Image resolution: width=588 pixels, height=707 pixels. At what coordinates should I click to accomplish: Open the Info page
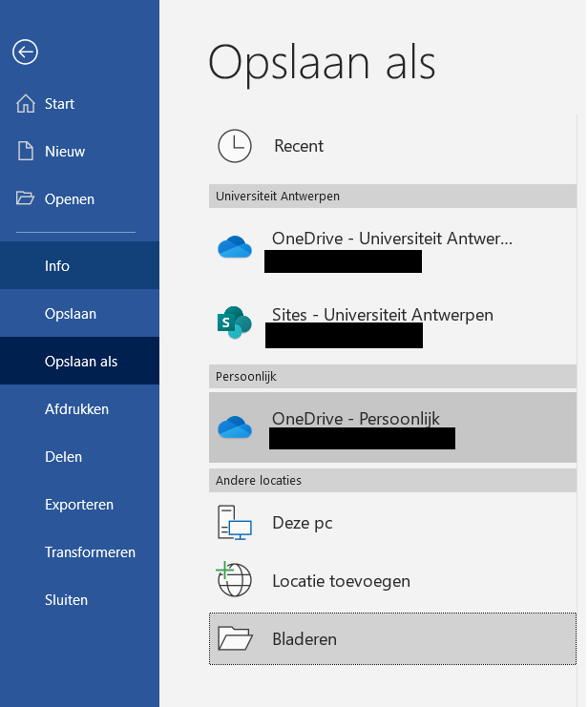point(79,265)
